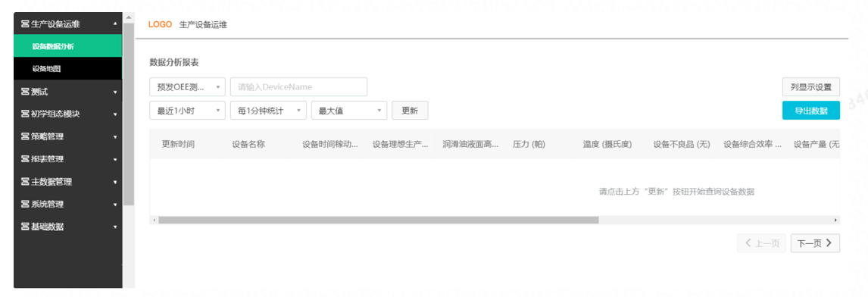Viewport: 868px width, 297px height.
Task: Expand the 策略管理 menu arrow
Action: click(x=114, y=137)
